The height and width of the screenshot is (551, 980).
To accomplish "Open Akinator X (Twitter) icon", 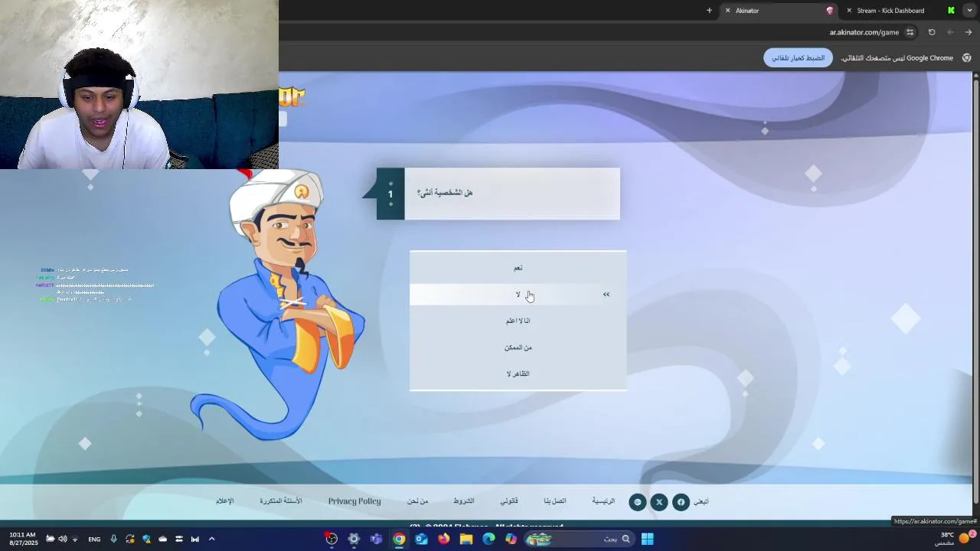I will [659, 502].
